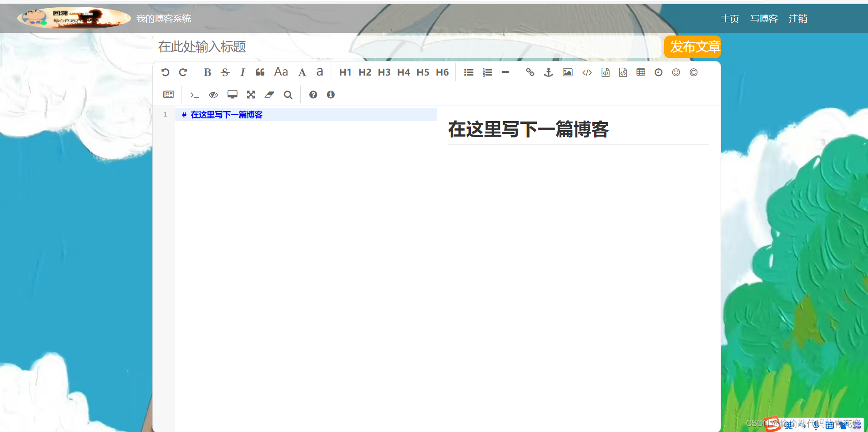868x432 pixels.
Task: Insert an H2 heading
Action: click(x=365, y=72)
